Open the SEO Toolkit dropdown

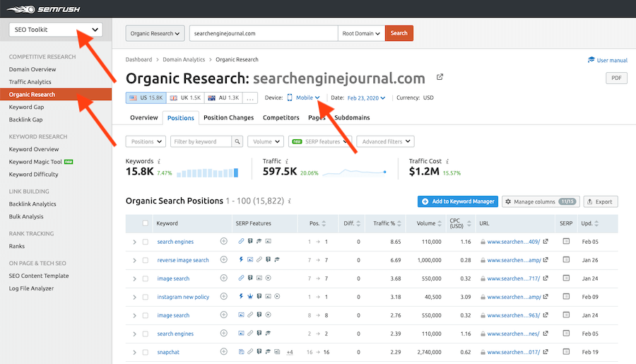click(x=56, y=30)
